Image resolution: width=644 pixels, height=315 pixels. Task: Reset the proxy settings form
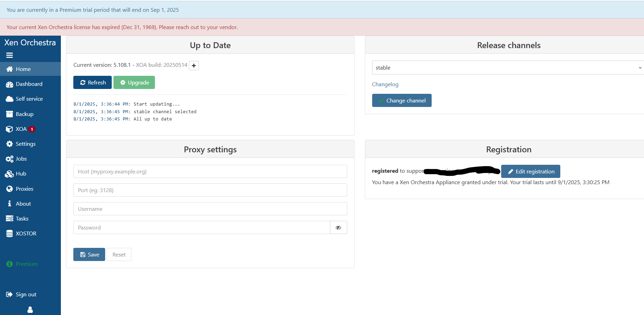coord(119,254)
